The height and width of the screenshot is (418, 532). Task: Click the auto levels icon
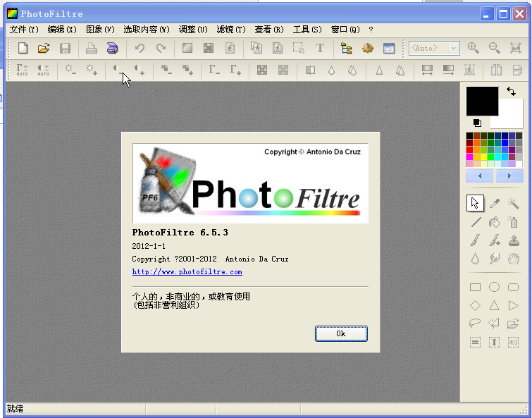(x=22, y=70)
